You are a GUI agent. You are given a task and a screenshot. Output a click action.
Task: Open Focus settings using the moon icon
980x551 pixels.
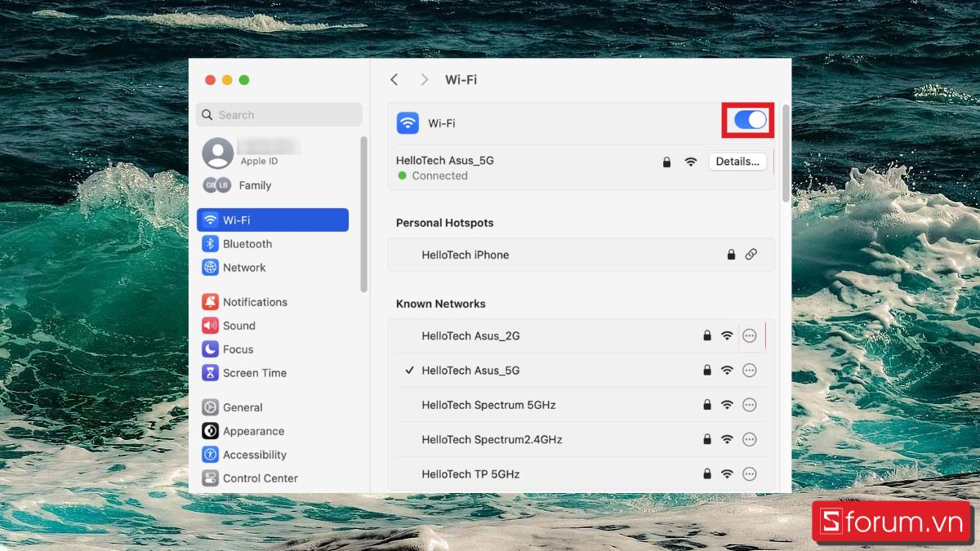pyautogui.click(x=234, y=349)
